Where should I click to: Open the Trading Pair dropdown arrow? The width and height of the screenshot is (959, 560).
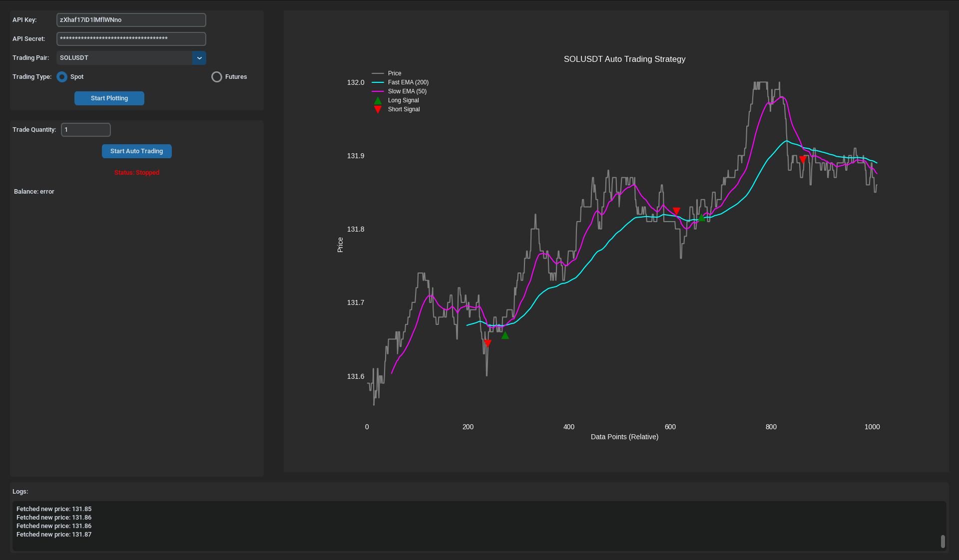199,58
